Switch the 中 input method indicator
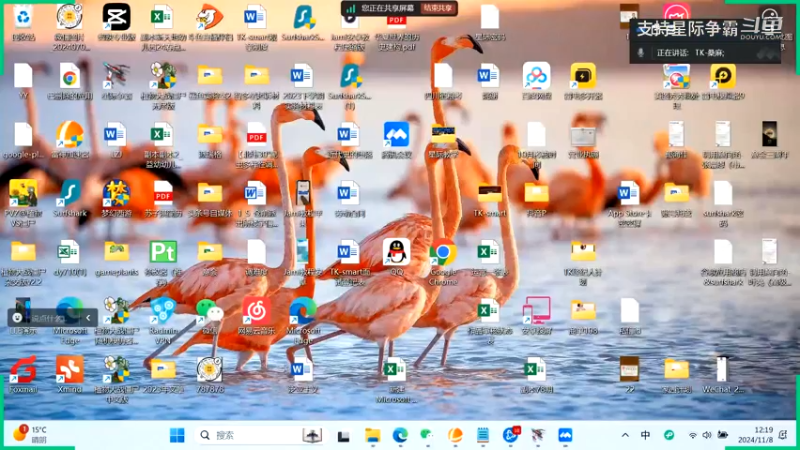Viewport: 800px width, 450px height. tap(645, 435)
